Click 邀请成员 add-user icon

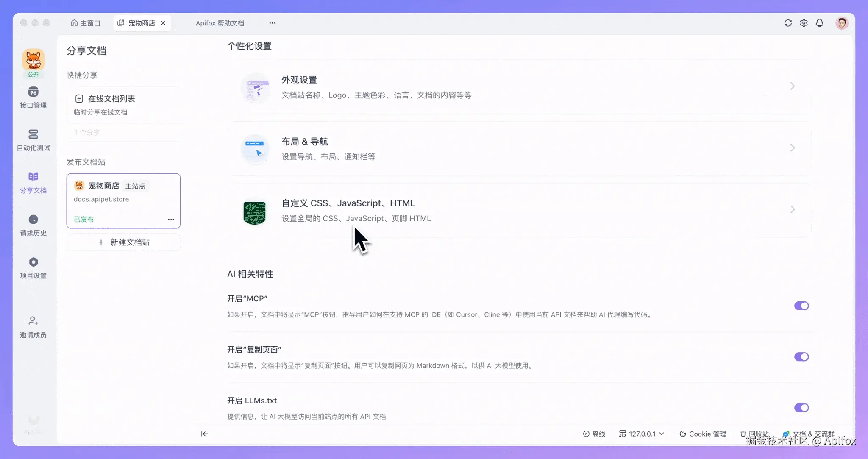coord(33,321)
